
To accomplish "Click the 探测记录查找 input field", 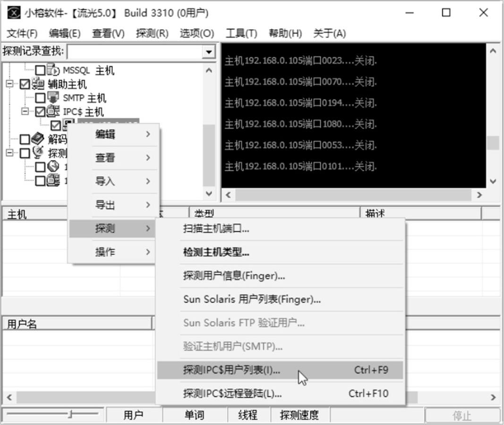I will [135, 52].
